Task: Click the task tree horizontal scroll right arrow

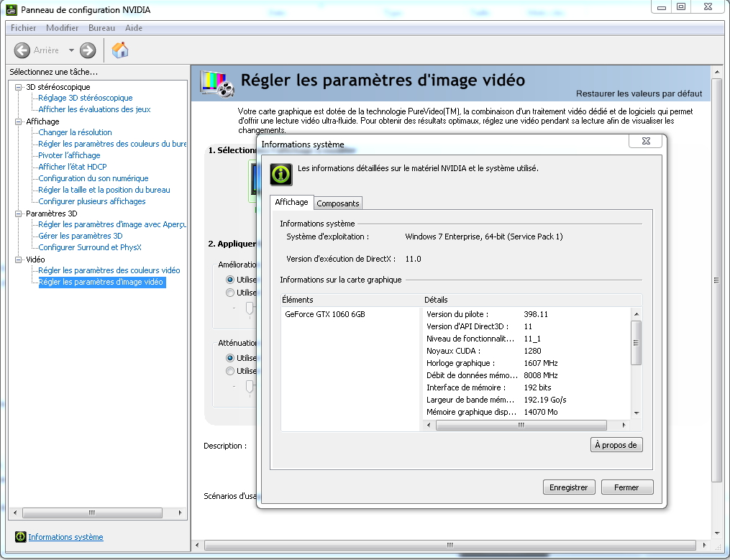Action: 181,513
